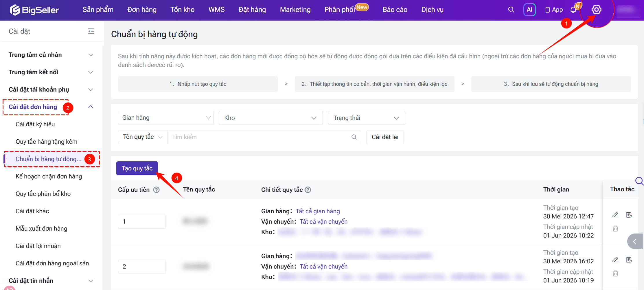Open the notifications bell
Screen dimensions: 644x290
pyautogui.click(x=573, y=10)
